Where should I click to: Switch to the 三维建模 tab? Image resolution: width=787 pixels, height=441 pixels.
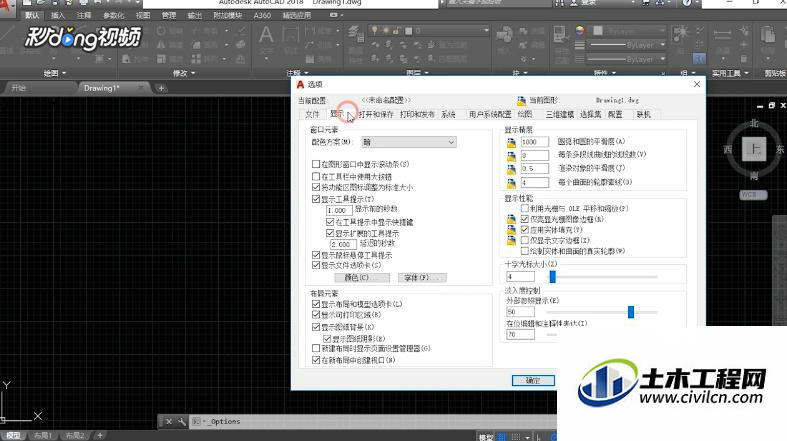560,114
